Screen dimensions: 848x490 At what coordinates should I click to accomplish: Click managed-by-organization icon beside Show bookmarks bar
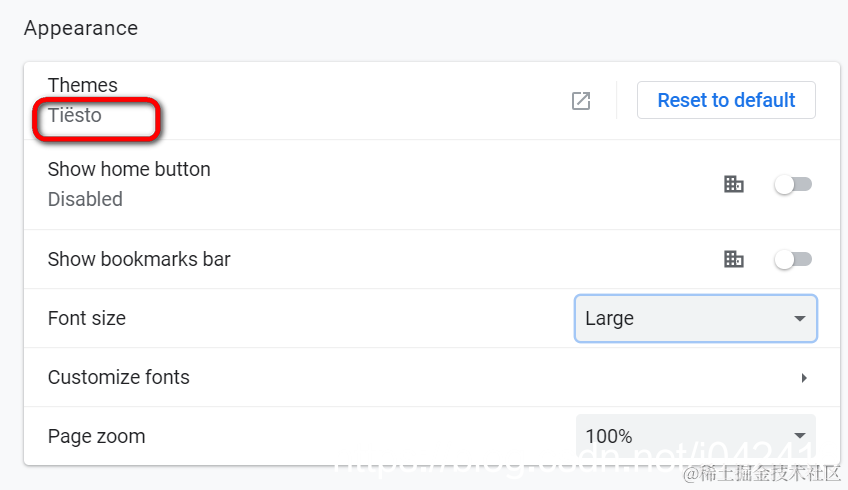coord(734,259)
